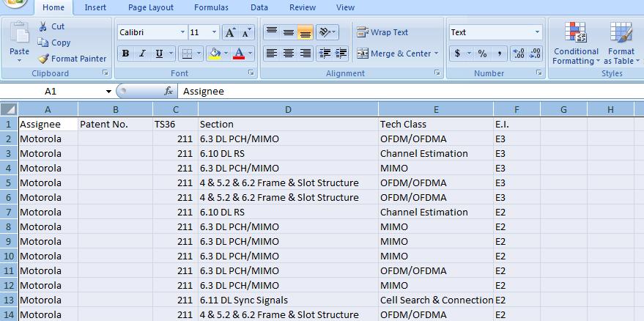The width and height of the screenshot is (644, 321).
Task: Apply cell borders icon
Action: (187, 53)
